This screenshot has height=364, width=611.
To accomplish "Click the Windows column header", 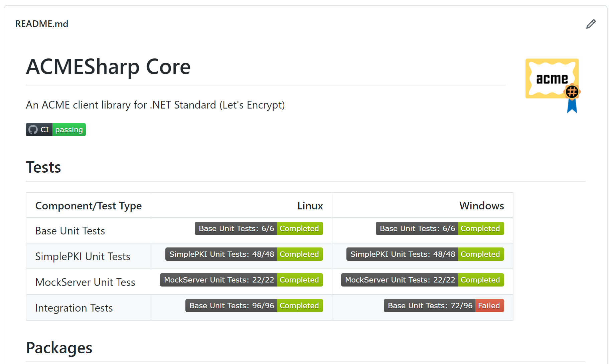I will pyautogui.click(x=481, y=206).
